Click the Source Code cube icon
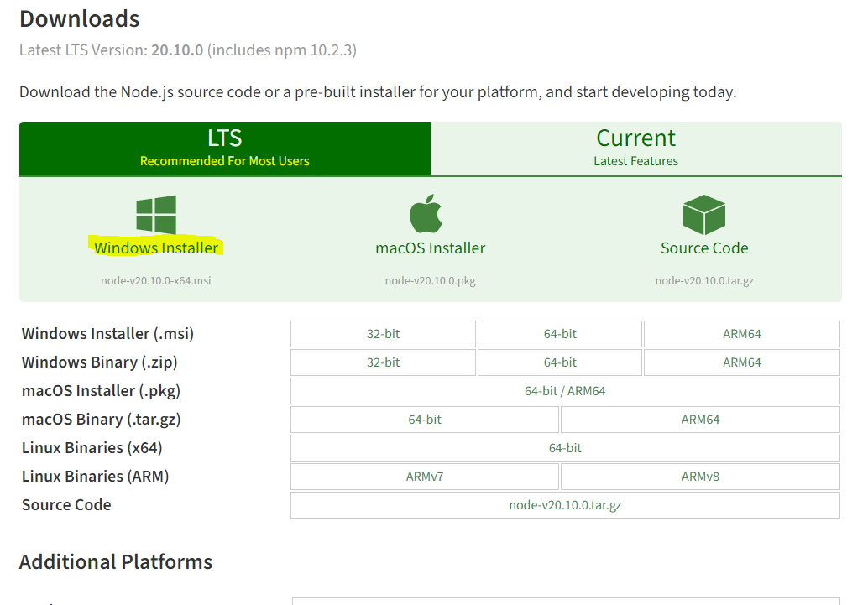The image size is (868, 605). tap(704, 215)
